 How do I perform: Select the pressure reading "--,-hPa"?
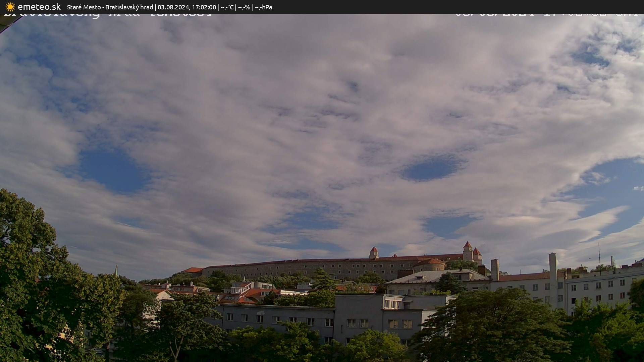coord(265,7)
